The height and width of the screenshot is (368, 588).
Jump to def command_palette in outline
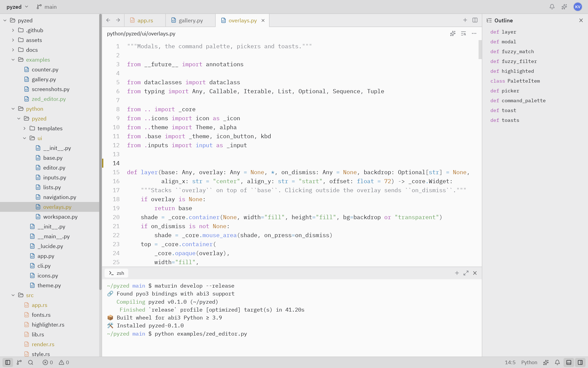click(518, 101)
